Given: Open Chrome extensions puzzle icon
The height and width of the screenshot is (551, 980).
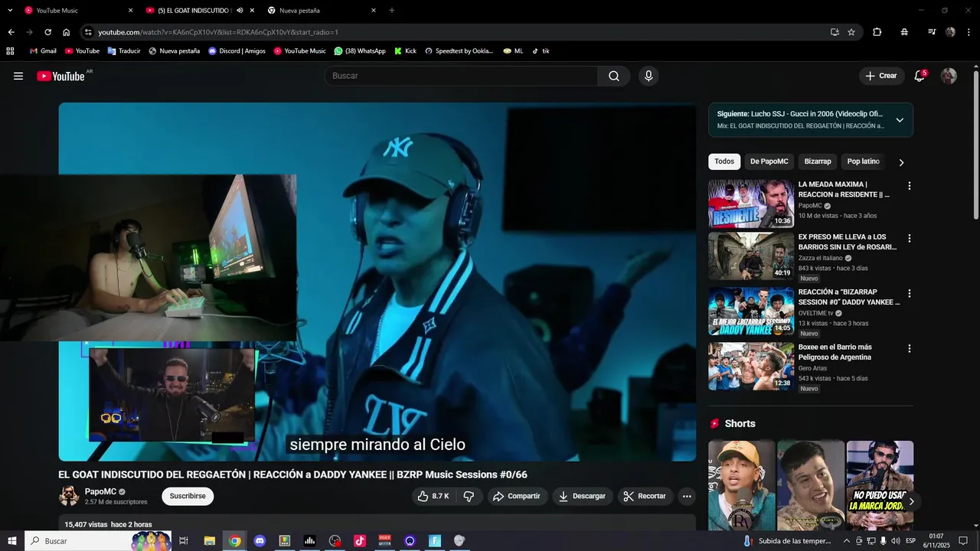Looking at the screenshot, I should pyautogui.click(x=877, y=32).
